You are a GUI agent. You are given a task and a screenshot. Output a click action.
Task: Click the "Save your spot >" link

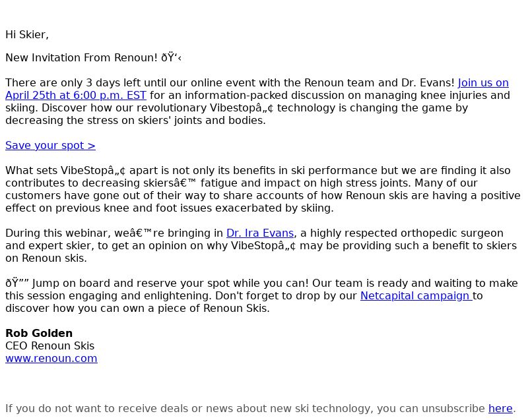pyautogui.click(x=50, y=145)
